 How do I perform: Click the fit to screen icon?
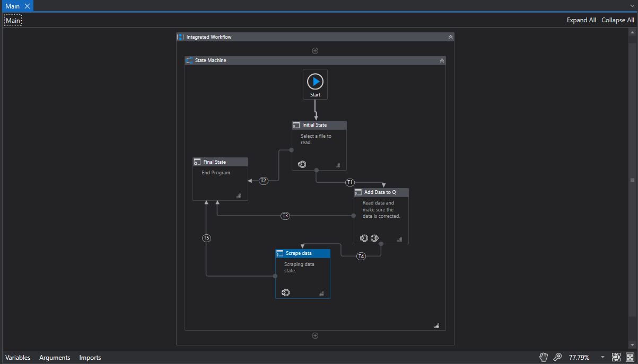coord(616,357)
